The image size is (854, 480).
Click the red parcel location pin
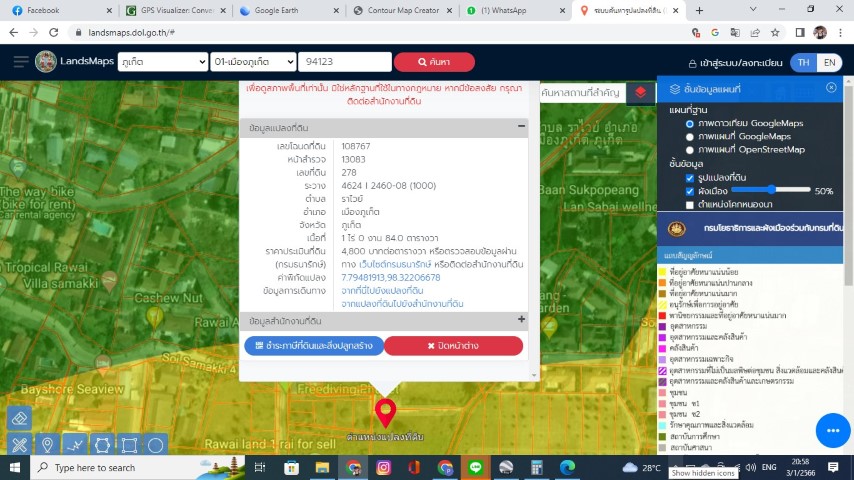tap(386, 412)
